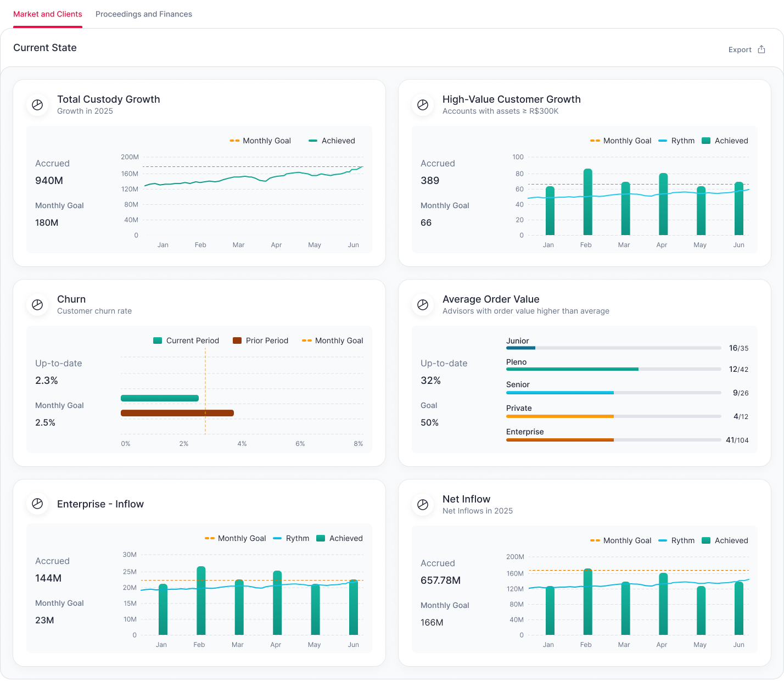The height and width of the screenshot is (681, 784).
Task: Click the Current State heading
Action: click(x=45, y=48)
